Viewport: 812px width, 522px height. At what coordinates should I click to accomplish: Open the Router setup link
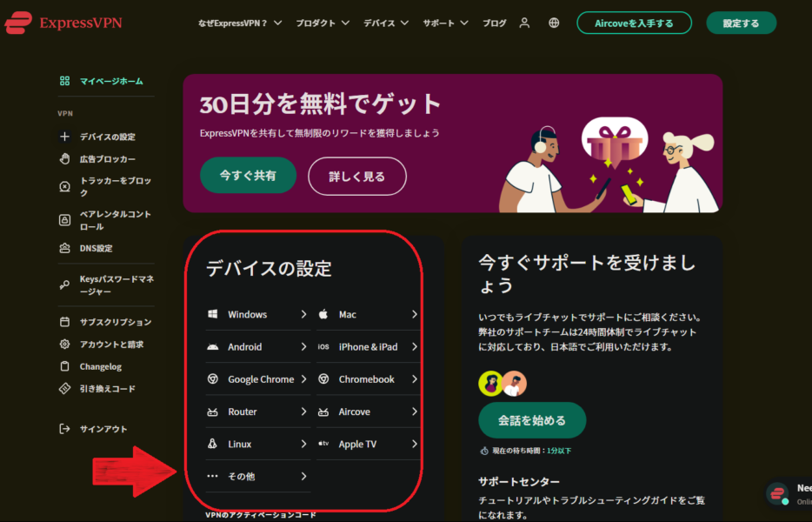coord(257,412)
